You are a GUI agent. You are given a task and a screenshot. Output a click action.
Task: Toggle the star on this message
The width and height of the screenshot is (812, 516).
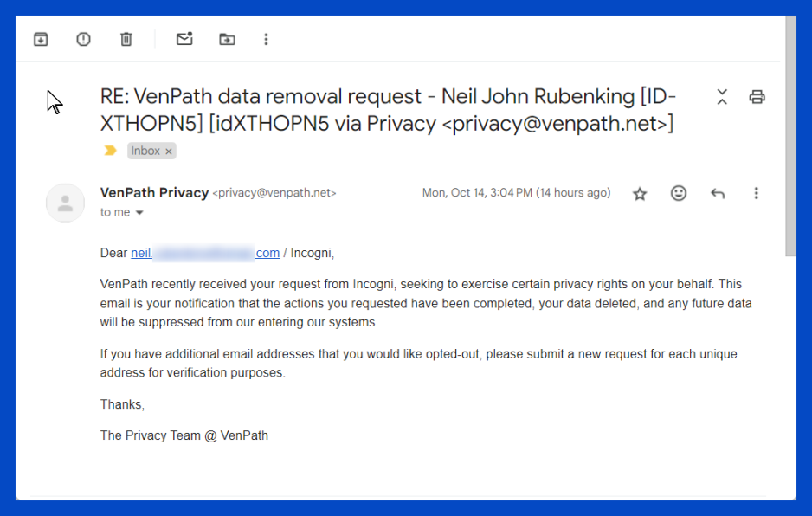click(x=640, y=194)
